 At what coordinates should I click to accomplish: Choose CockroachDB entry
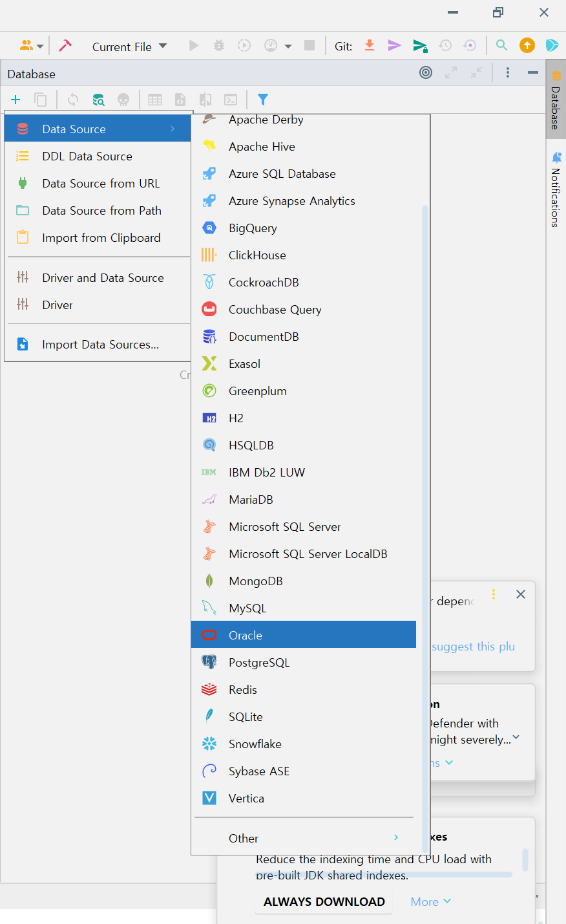coord(304,283)
